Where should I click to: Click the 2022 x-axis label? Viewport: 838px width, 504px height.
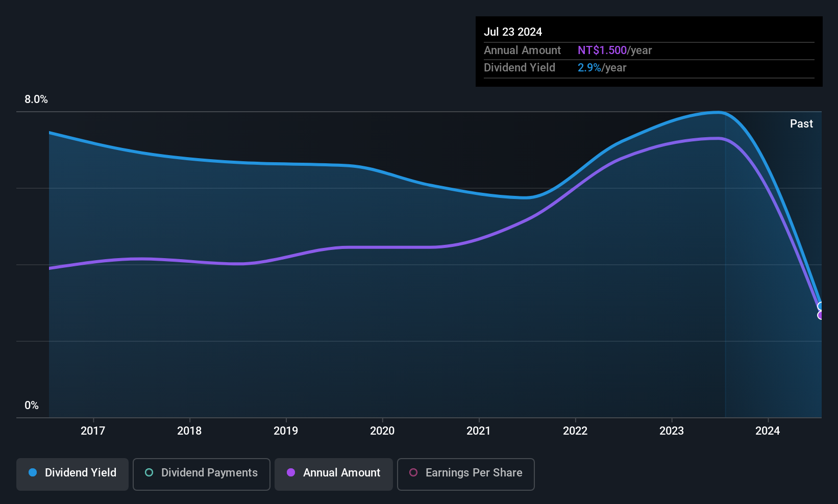click(x=575, y=431)
